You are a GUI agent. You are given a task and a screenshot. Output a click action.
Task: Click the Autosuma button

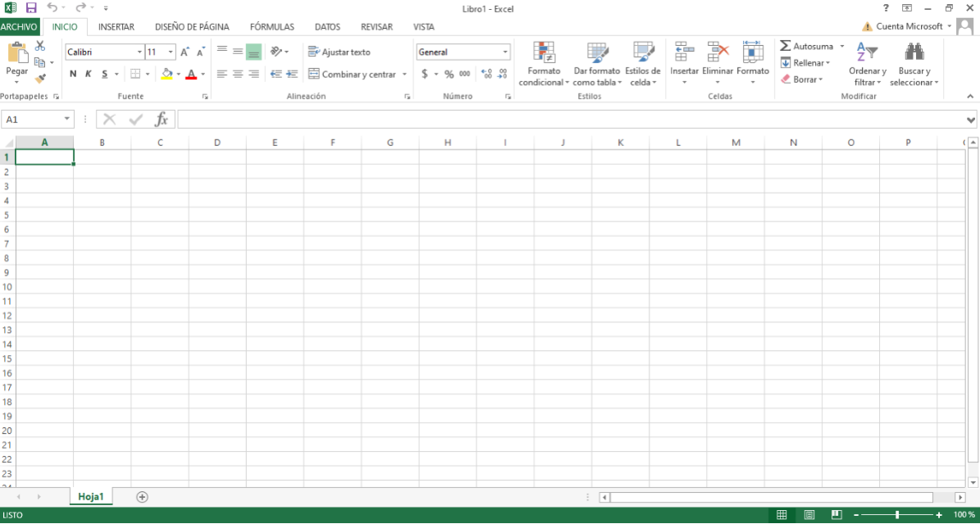tap(806, 47)
